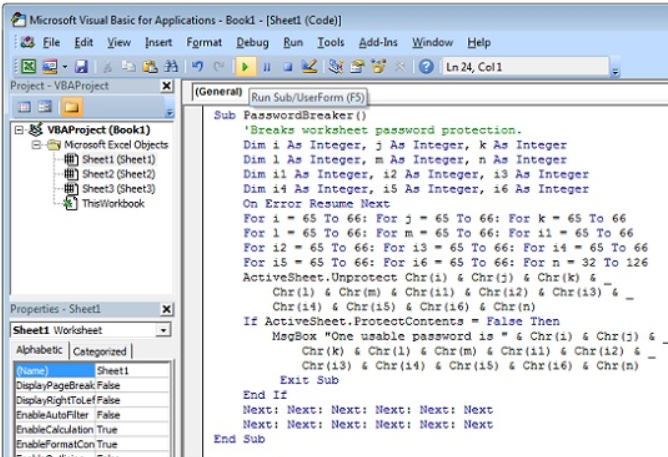Close the Properties - Sheet1 panel

click(x=166, y=310)
